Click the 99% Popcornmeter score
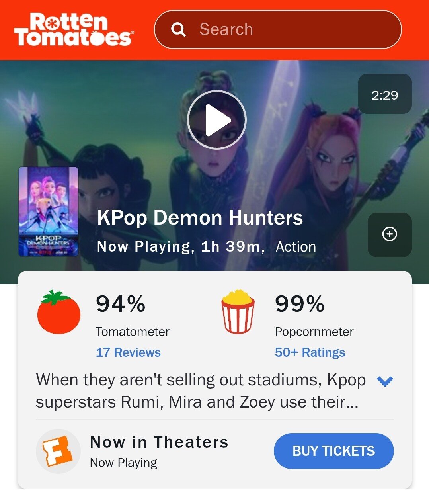This screenshot has height=504, width=429. click(300, 304)
